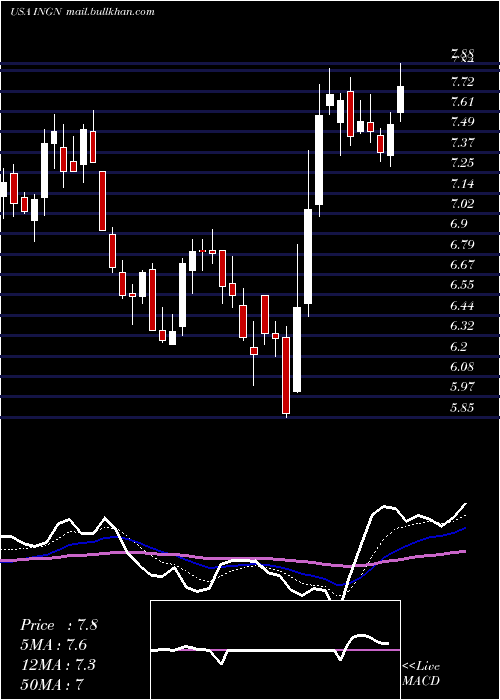Click the USA INGN mail.bullkhan.com title text

click(82, 12)
